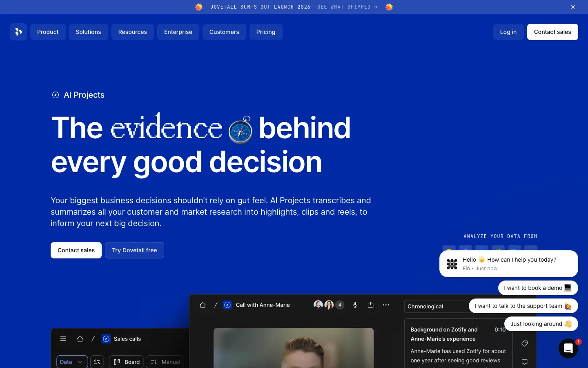
Task: Click the 0:10 timestamp
Action: coord(500,330)
